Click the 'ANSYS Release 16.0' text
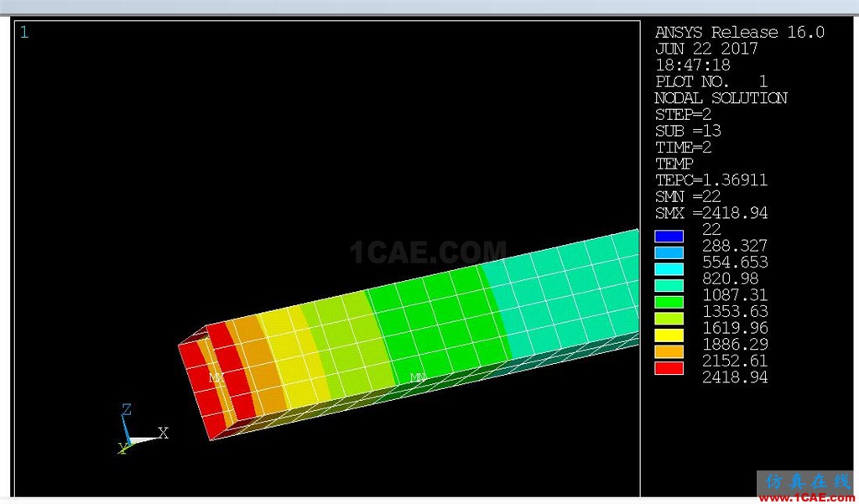The width and height of the screenshot is (859, 504). 740,33
